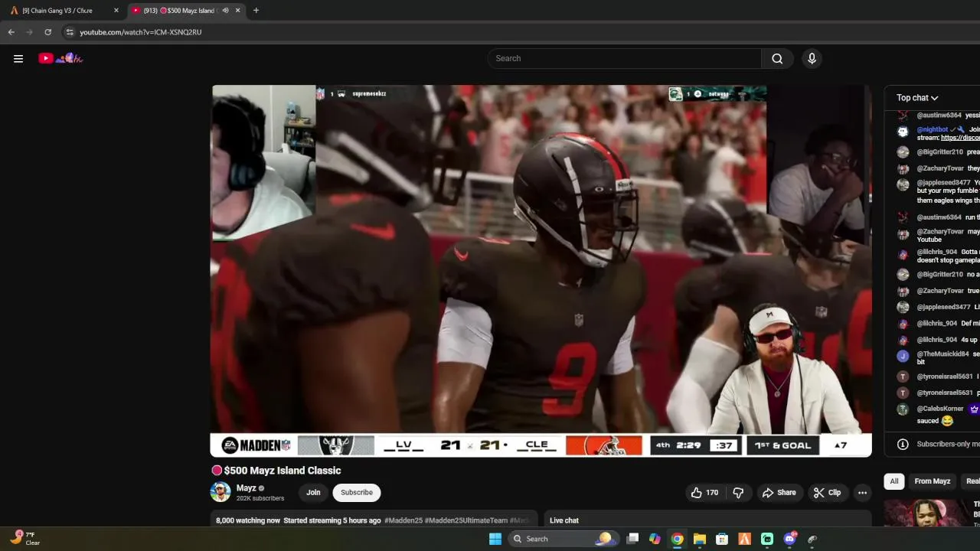Open Microsoft Store from taskbar
This screenshot has height=551, width=980.
[722, 539]
